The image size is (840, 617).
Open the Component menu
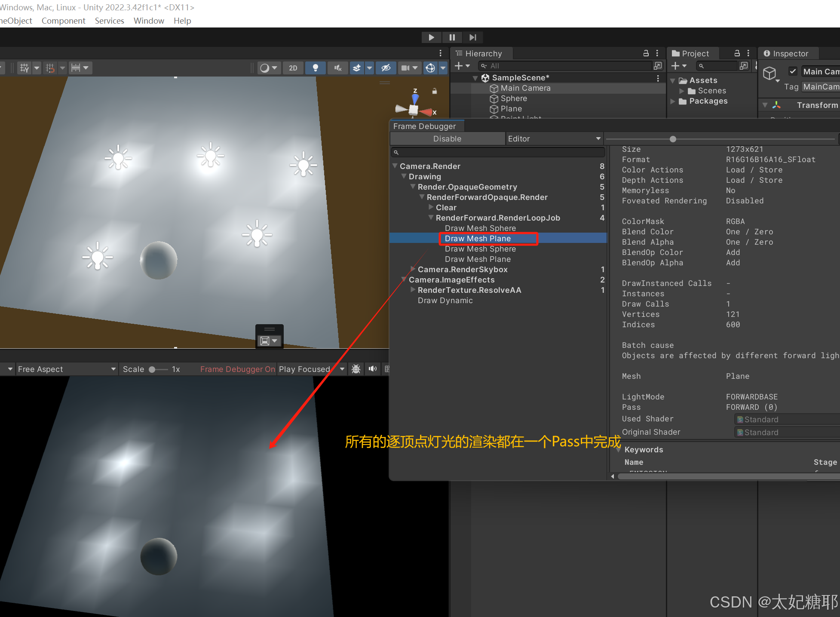[63, 21]
